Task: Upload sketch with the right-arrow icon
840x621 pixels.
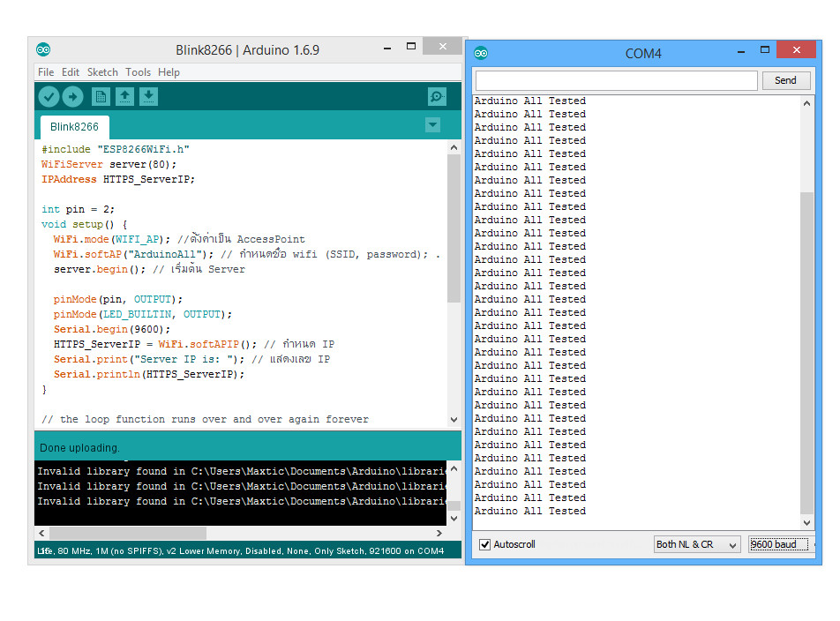Action: click(73, 97)
